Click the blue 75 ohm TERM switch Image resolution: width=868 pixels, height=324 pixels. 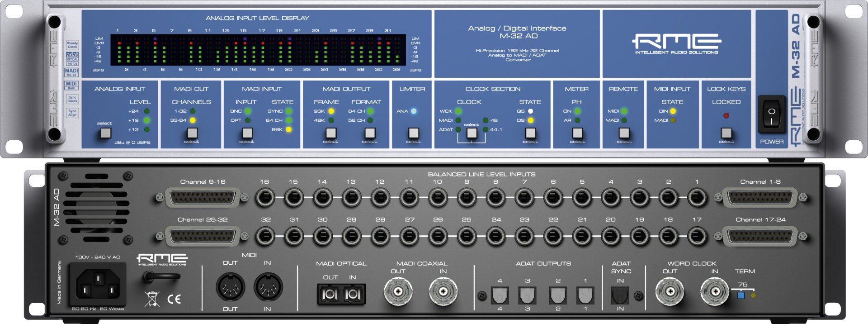click(741, 295)
